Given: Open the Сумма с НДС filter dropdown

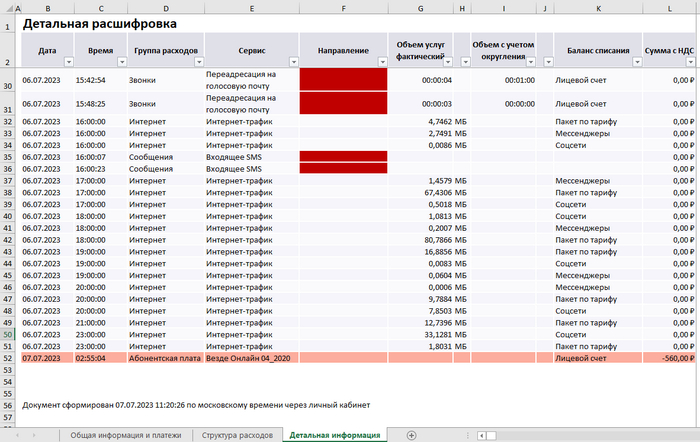Looking at the screenshot, I should (692, 61).
